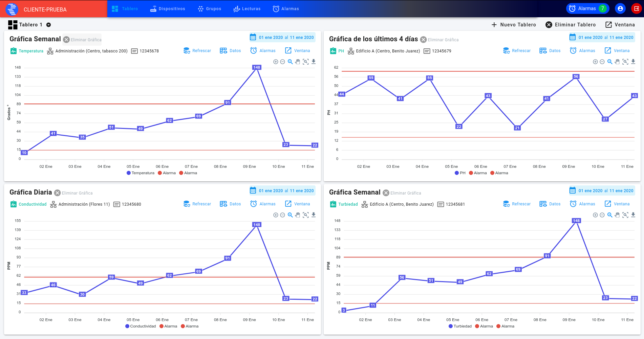
Task: Expand the Tablero 1 dropdown arrow
Action: (48, 25)
